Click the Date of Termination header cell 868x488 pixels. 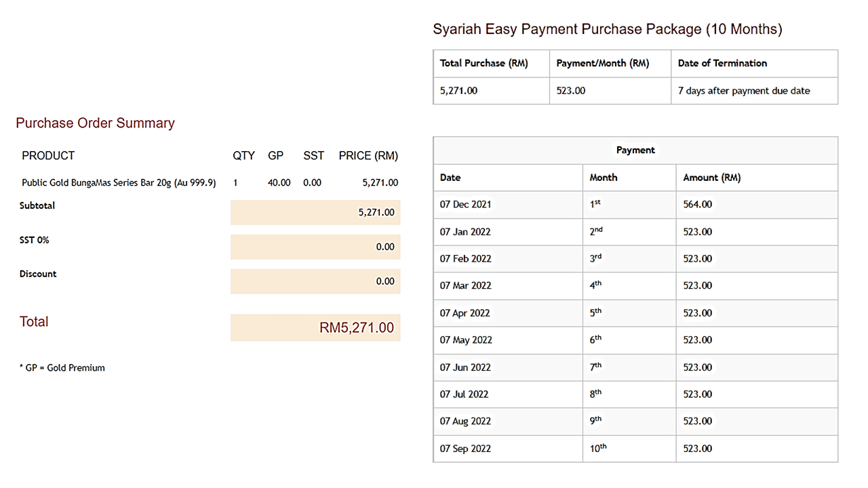pos(722,63)
